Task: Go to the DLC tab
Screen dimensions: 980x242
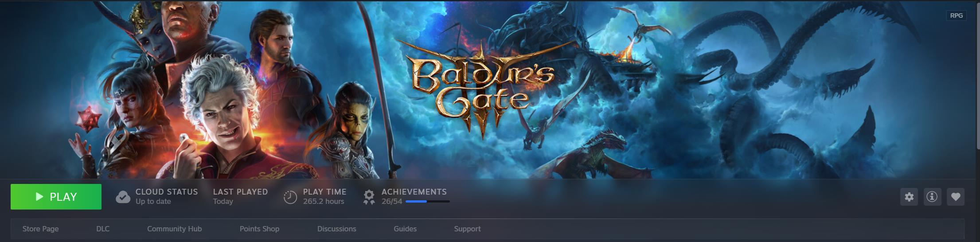Action: coord(103,229)
